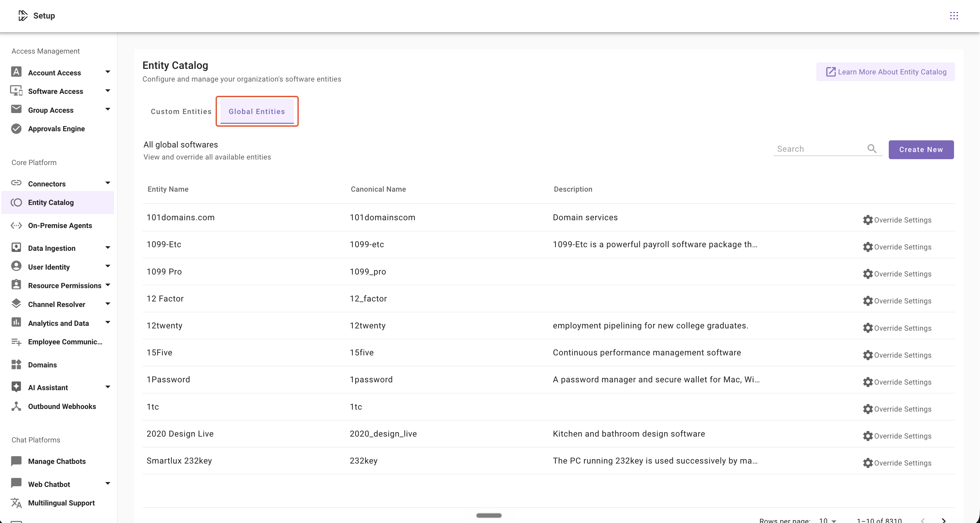Click the Multilingual Support translate icon
This screenshot has width=980, height=523.
[16, 503]
